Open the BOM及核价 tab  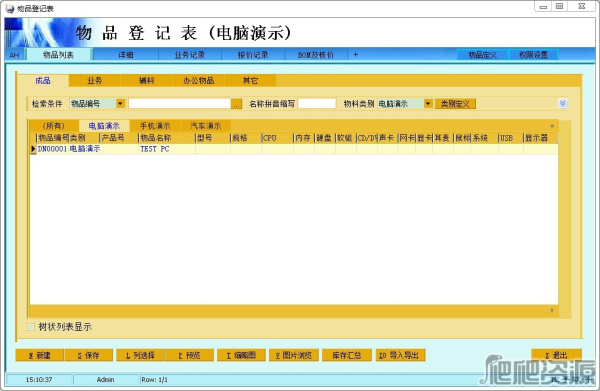tap(316, 55)
